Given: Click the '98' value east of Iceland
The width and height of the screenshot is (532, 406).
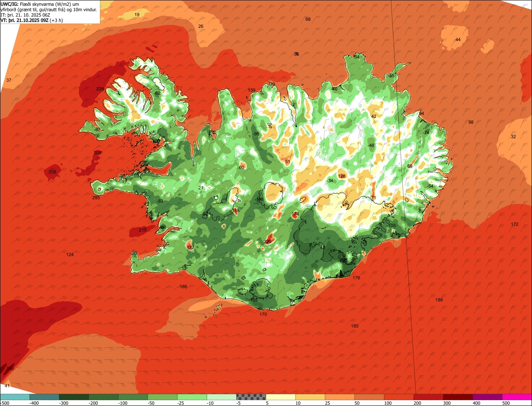Looking at the screenshot, I should tap(471, 122).
